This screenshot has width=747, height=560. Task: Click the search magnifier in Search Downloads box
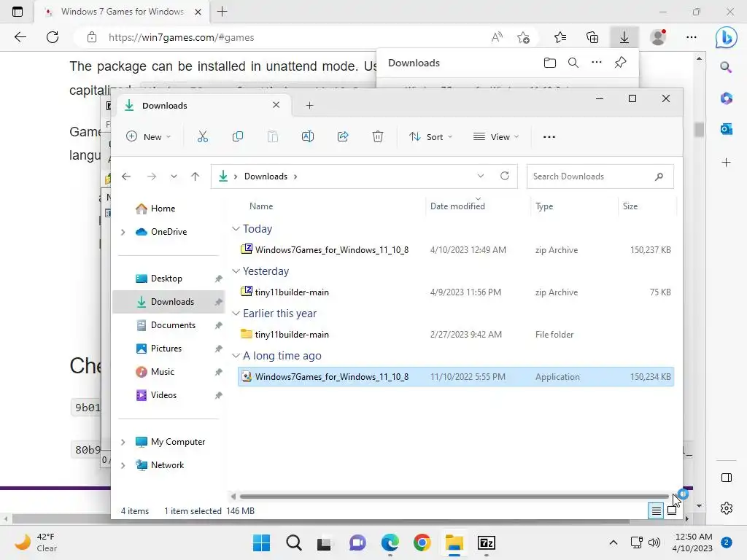tap(659, 176)
